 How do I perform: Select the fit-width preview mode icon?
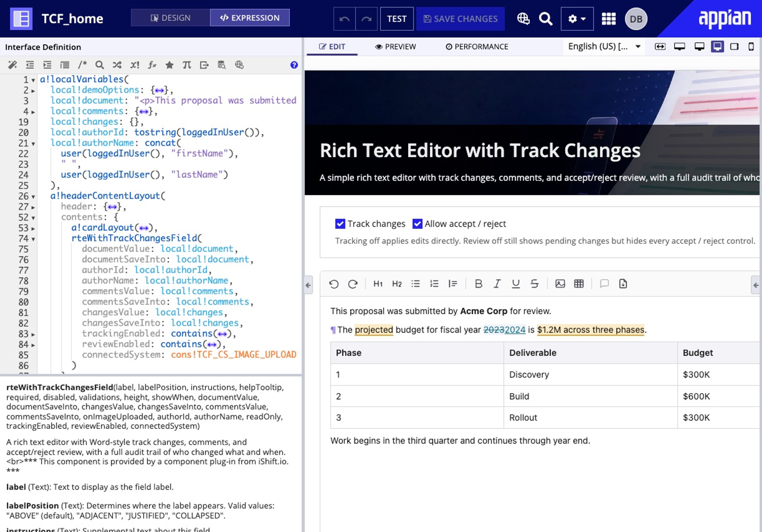660,46
